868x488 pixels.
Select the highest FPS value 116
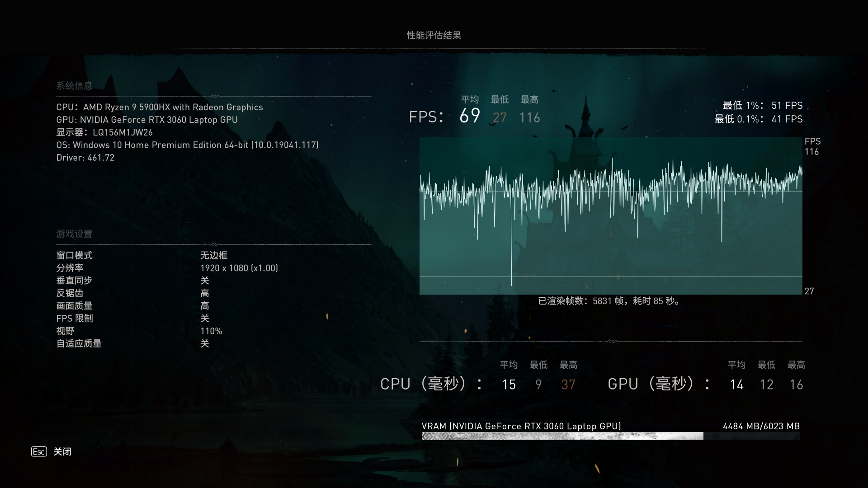coord(529,118)
